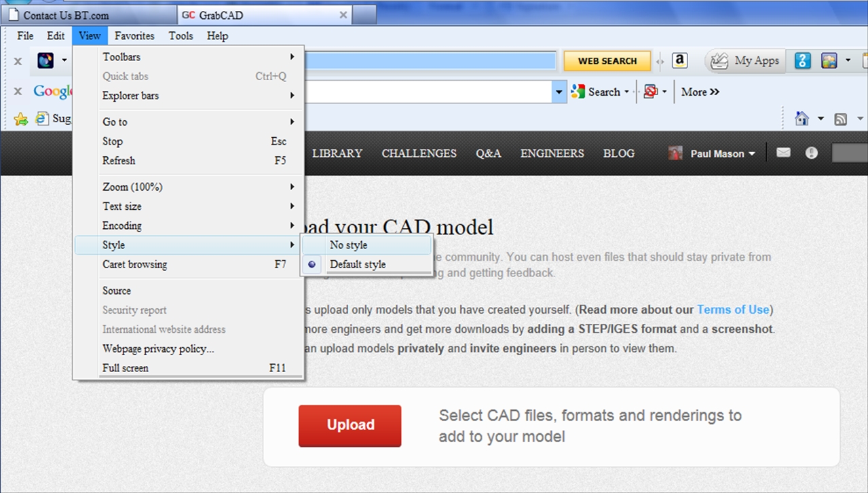Click the Home icon in command bar
Image resolution: width=868 pixels, height=493 pixels.
(x=801, y=119)
